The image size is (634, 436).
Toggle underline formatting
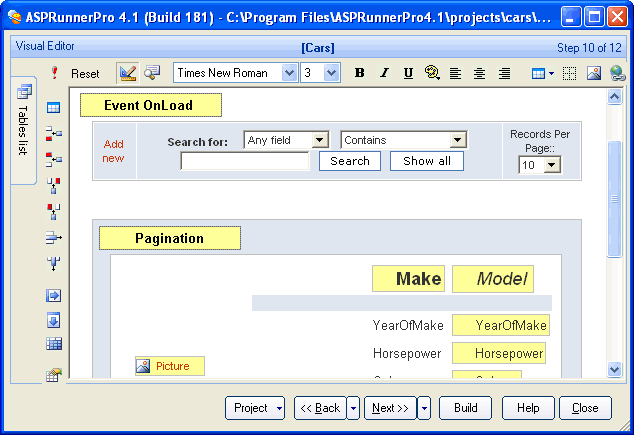(x=408, y=73)
